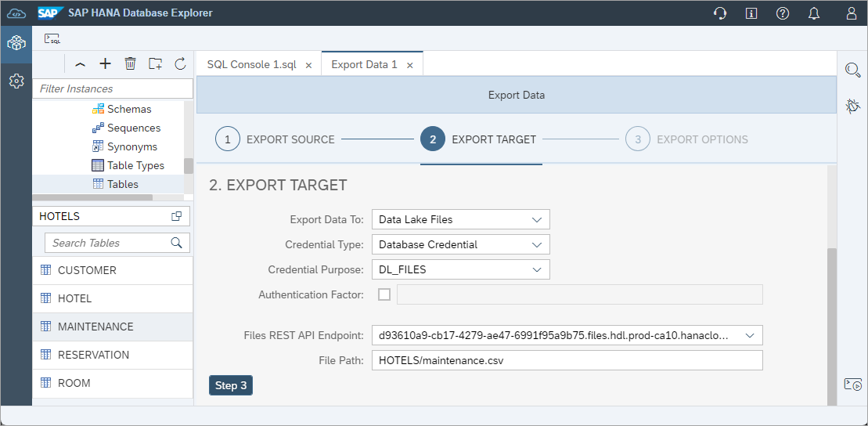Select step 2 Export Target

click(x=479, y=139)
